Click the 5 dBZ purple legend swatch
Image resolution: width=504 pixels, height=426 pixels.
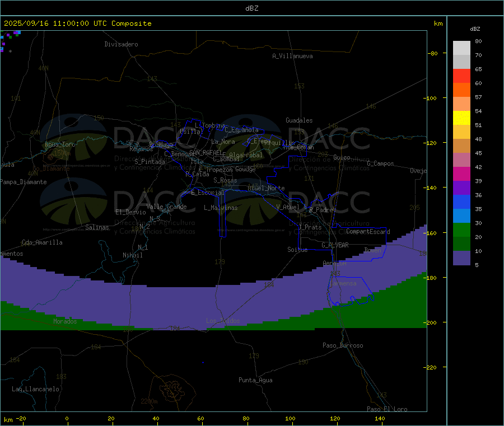pos(461,258)
